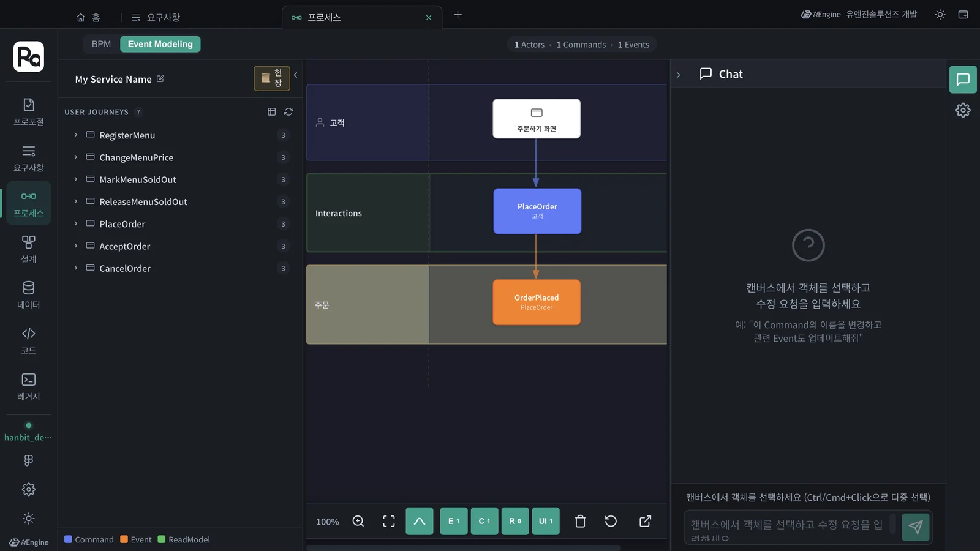Expand the MarkMenuSoldOut journey
Viewport: 980px width, 551px height.
tap(76, 179)
